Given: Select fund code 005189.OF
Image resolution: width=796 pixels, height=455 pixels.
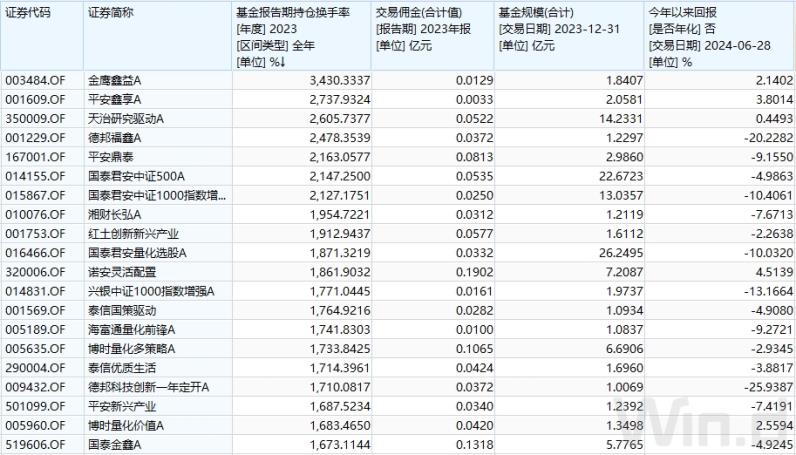Looking at the screenshot, I should pos(36,330).
